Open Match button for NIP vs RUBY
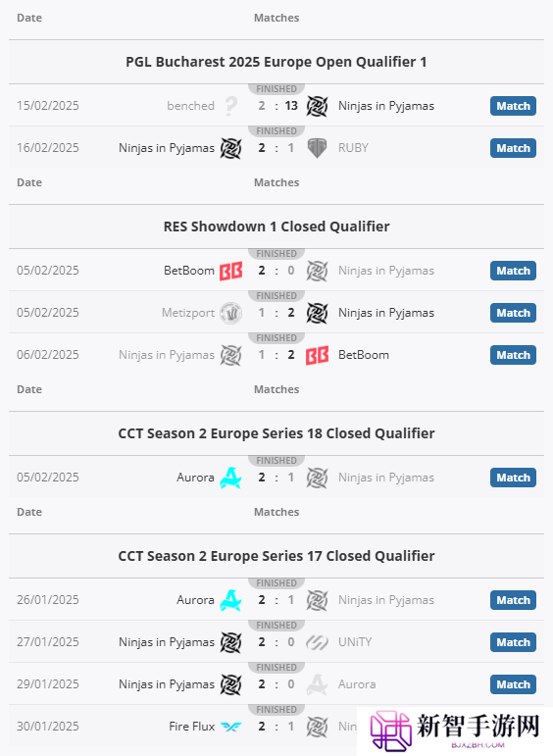Viewport: 553px width, 756px height. pos(513,148)
